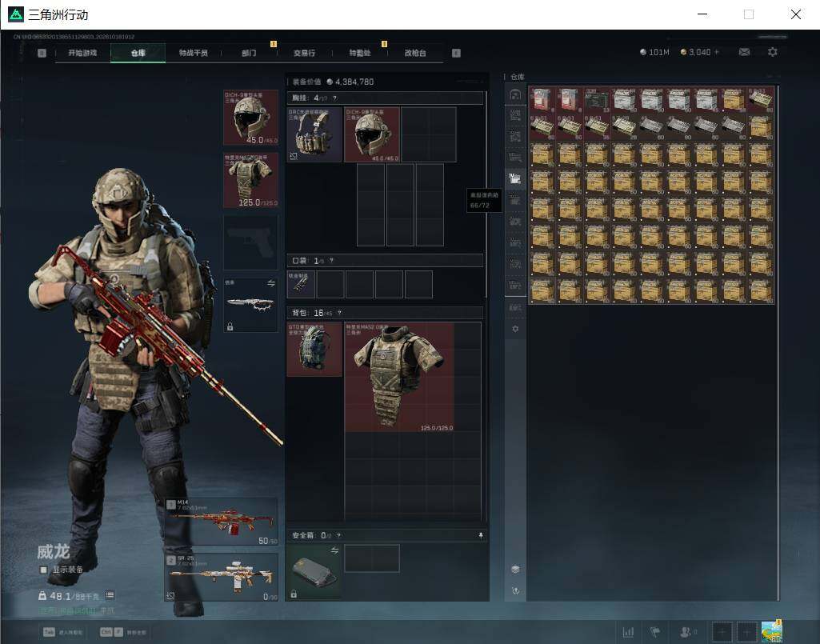820x644 pixels.
Task: Select the M14 primary weapon slot
Action: 222,522
